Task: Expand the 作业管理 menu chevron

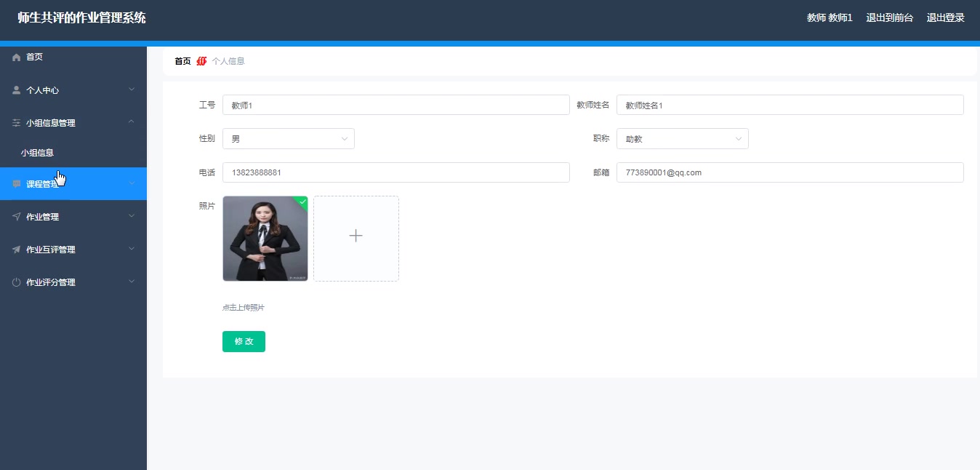Action: pyautogui.click(x=131, y=216)
